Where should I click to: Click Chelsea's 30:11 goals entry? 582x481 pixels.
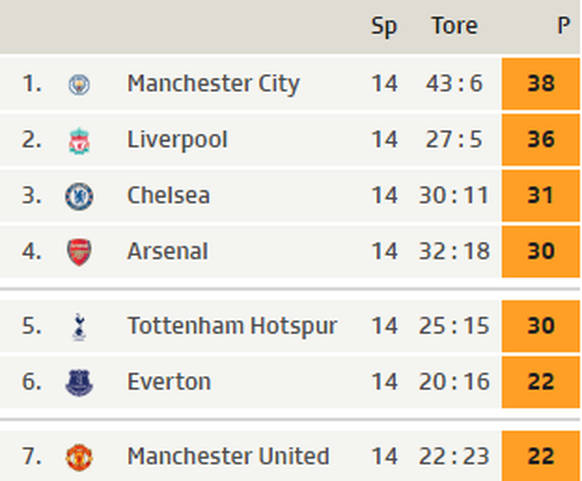[x=454, y=196]
